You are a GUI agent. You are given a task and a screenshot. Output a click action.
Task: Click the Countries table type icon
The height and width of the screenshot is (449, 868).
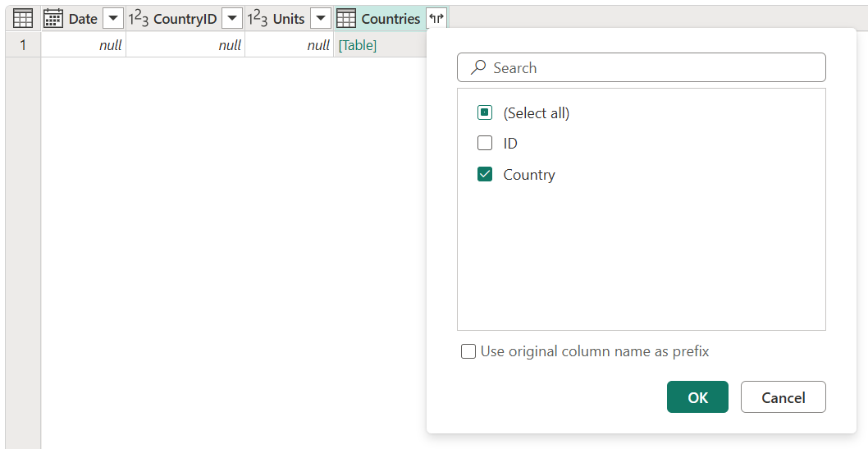pyautogui.click(x=346, y=19)
